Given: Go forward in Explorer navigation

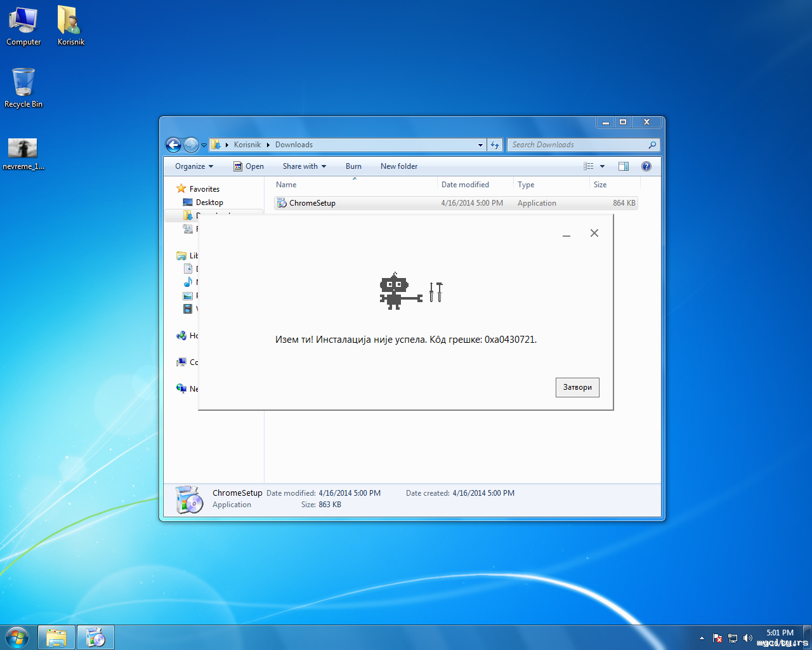Looking at the screenshot, I should pos(191,145).
